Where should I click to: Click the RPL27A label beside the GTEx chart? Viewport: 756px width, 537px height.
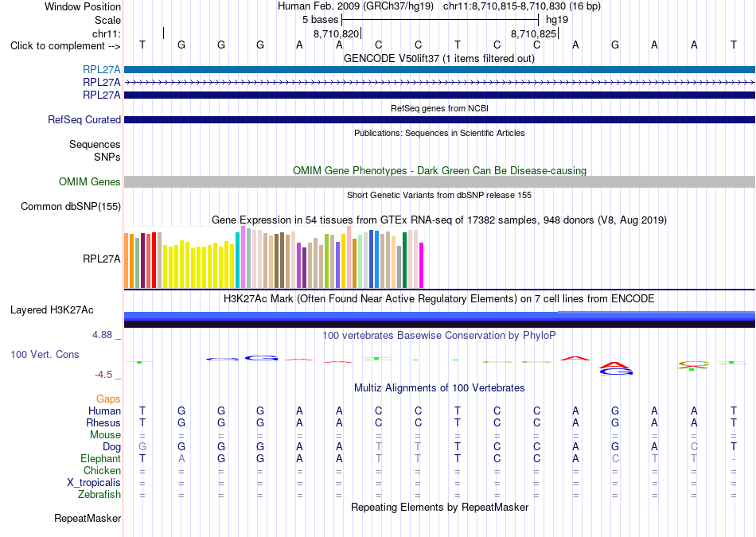click(x=101, y=259)
